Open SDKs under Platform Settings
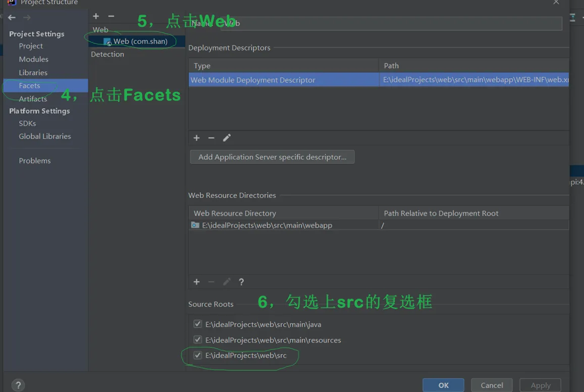This screenshot has width=584, height=392. tap(27, 124)
